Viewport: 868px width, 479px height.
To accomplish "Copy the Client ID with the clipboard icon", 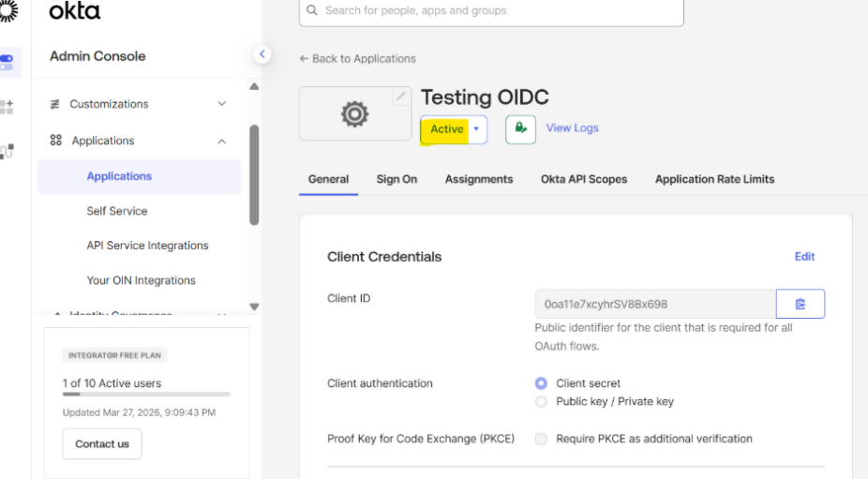I will click(800, 304).
